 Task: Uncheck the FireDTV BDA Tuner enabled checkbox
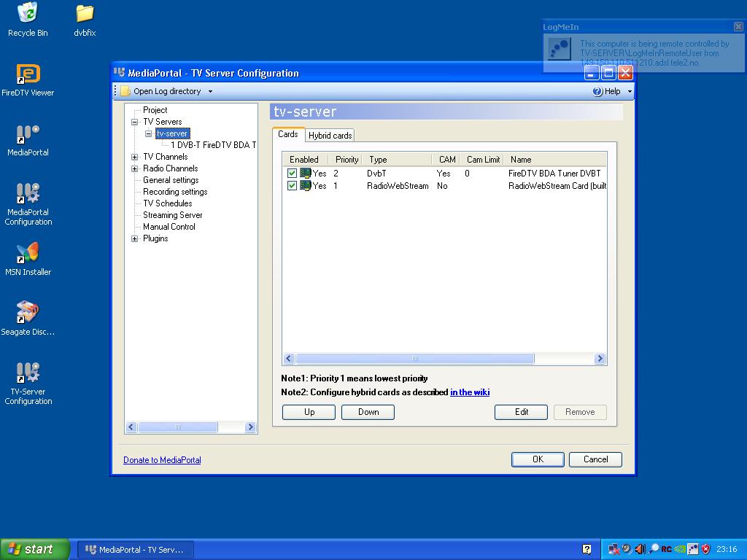point(292,174)
